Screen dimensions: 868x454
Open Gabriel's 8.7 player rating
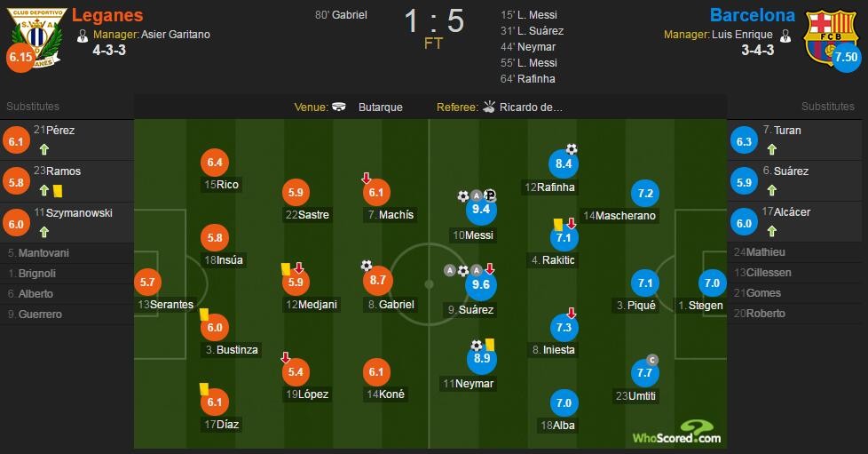(x=377, y=281)
